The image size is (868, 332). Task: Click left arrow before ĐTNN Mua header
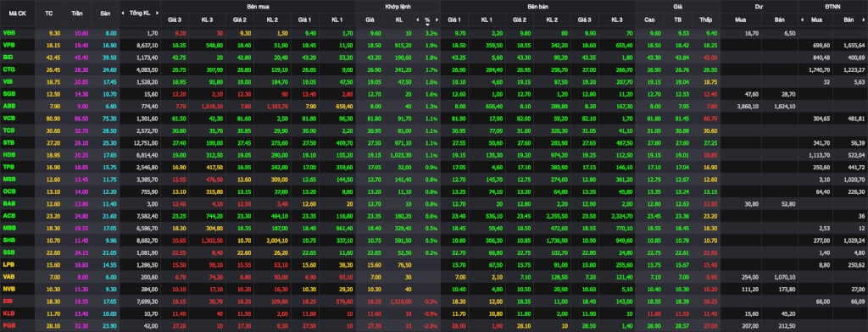(x=802, y=20)
